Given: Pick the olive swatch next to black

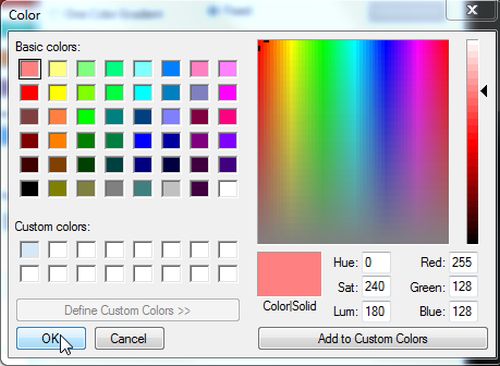Looking at the screenshot, I should pyautogui.click(x=58, y=189).
